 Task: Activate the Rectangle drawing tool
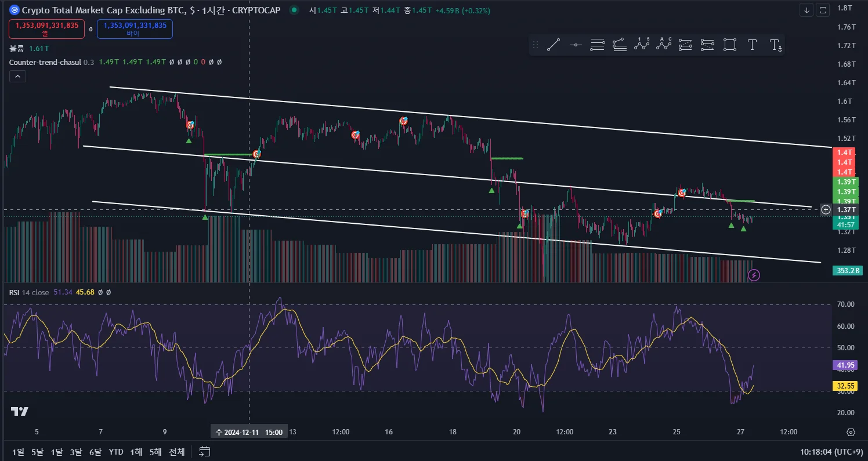pos(730,45)
